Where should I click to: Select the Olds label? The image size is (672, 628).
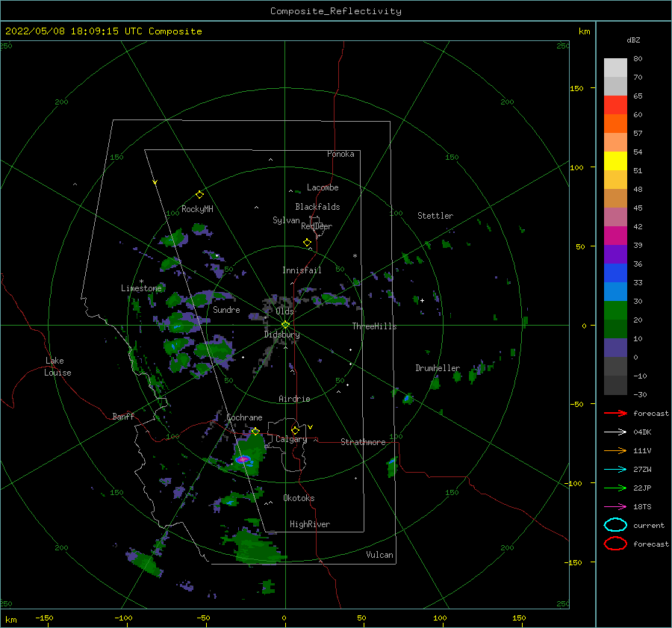(x=284, y=311)
